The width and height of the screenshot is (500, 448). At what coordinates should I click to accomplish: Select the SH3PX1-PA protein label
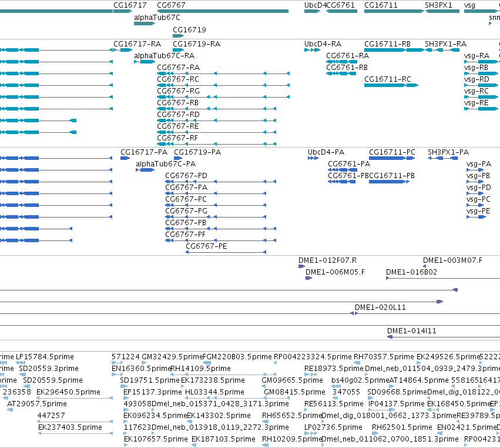click(x=448, y=152)
